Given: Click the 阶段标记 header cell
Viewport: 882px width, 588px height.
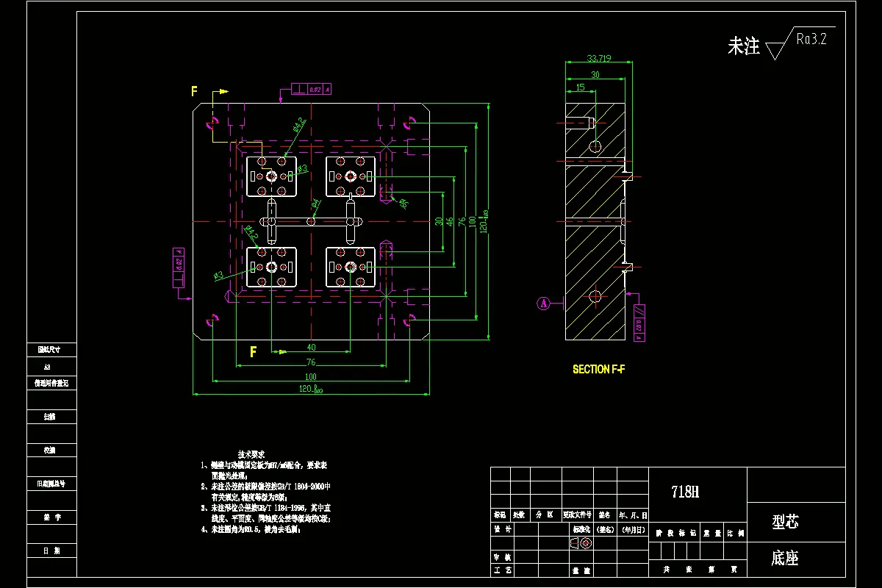Looking at the screenshot, I should click(676, 533).
